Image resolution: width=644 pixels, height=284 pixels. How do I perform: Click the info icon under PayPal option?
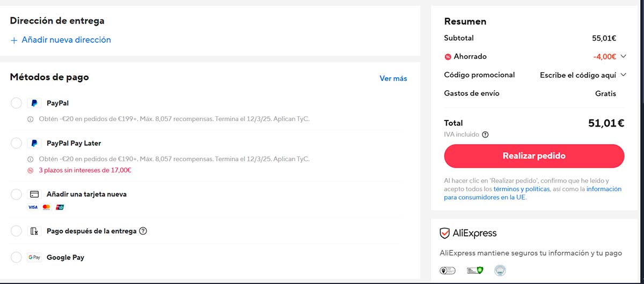(x=31, y=119)
